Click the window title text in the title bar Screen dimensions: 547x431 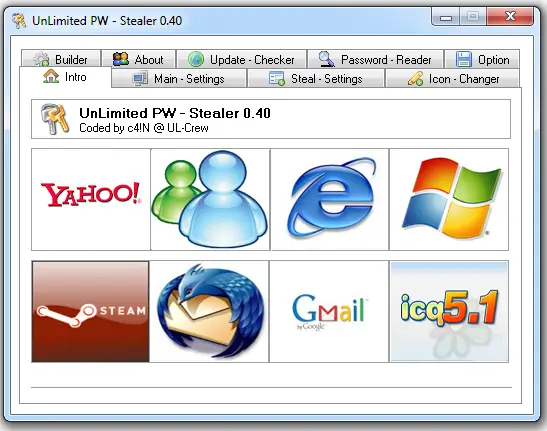click(107, 21)
